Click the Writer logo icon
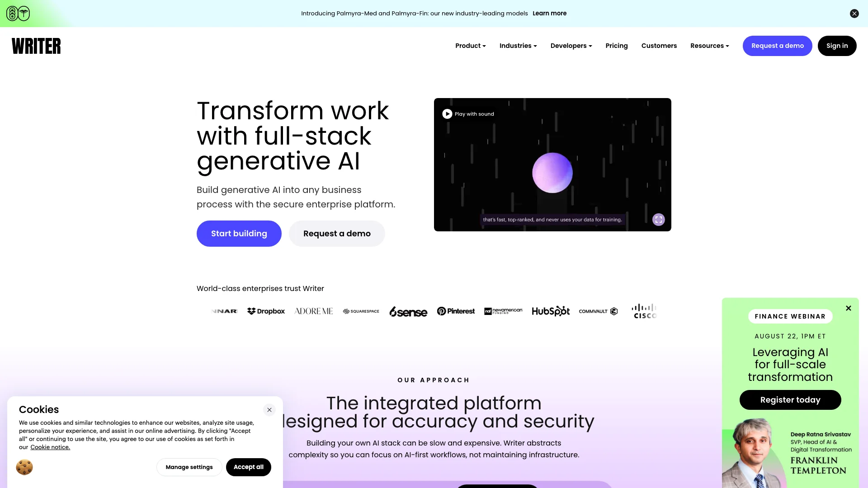Screen dimensions: 868x488 [x=36, y=46]
